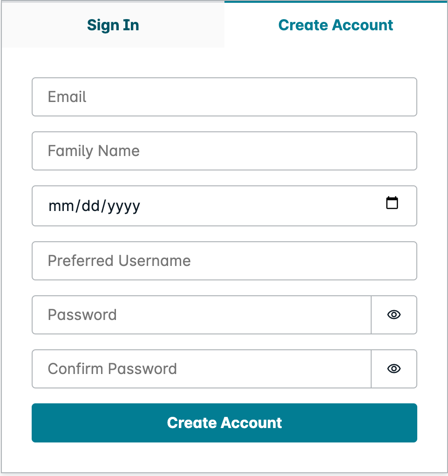448x476 pixels.
Task: Click the Email input field
Action: (224, 97)
